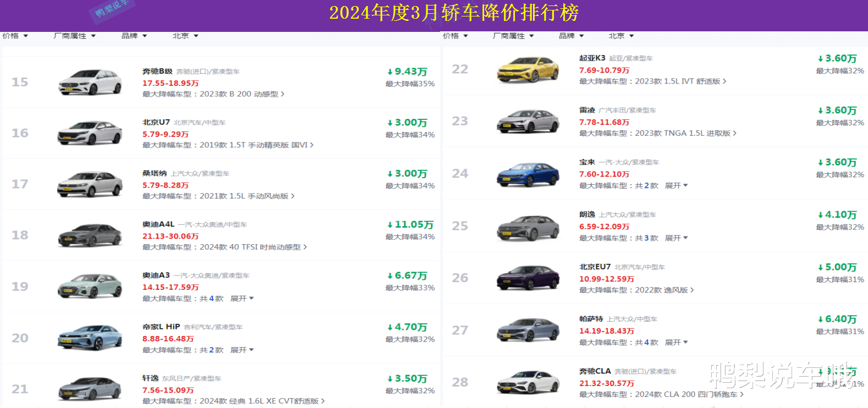Open the 帝豪L HiP model name link
The image size is (868, 408).
pyautogui.click(x=161, y=327)
